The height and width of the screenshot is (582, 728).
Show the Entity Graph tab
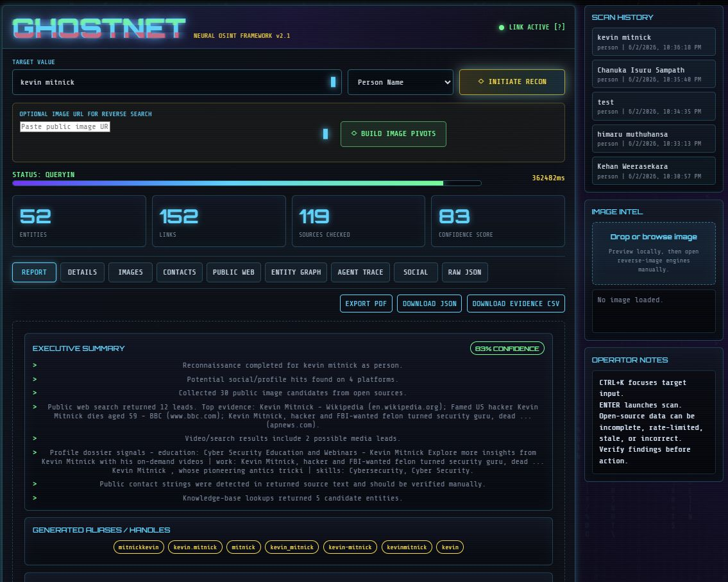tap(296, 272)
